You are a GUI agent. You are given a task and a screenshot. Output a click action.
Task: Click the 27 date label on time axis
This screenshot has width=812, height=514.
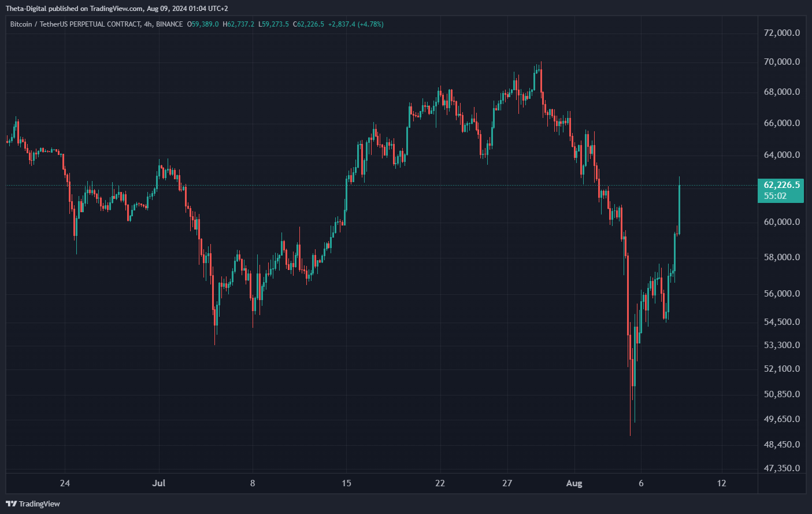pos(507,483)
